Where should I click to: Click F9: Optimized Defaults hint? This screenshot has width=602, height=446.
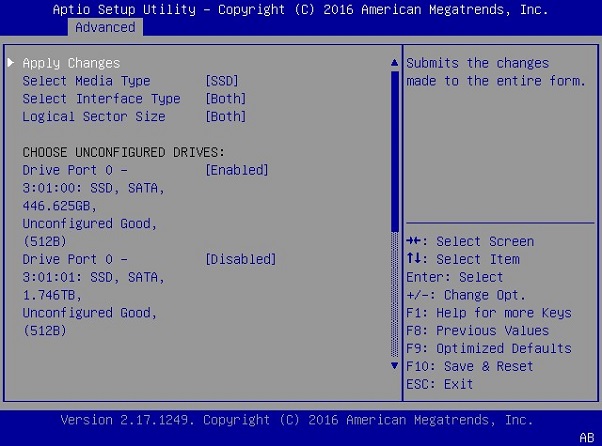489,348
